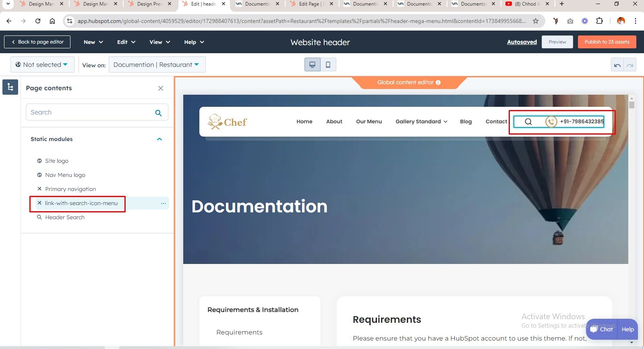Screen dimensions: 644x349
Task: Open the View menu
Action: [x=159, y=42]
